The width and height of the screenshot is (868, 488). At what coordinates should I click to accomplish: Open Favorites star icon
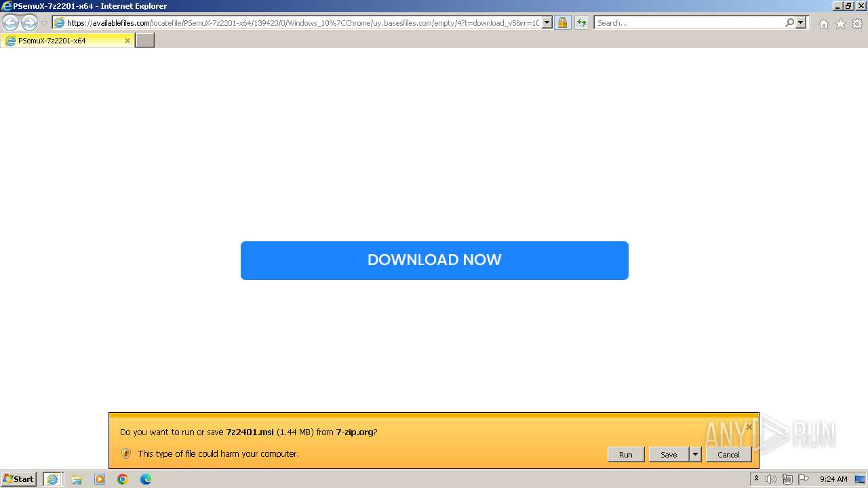(840, 24)
